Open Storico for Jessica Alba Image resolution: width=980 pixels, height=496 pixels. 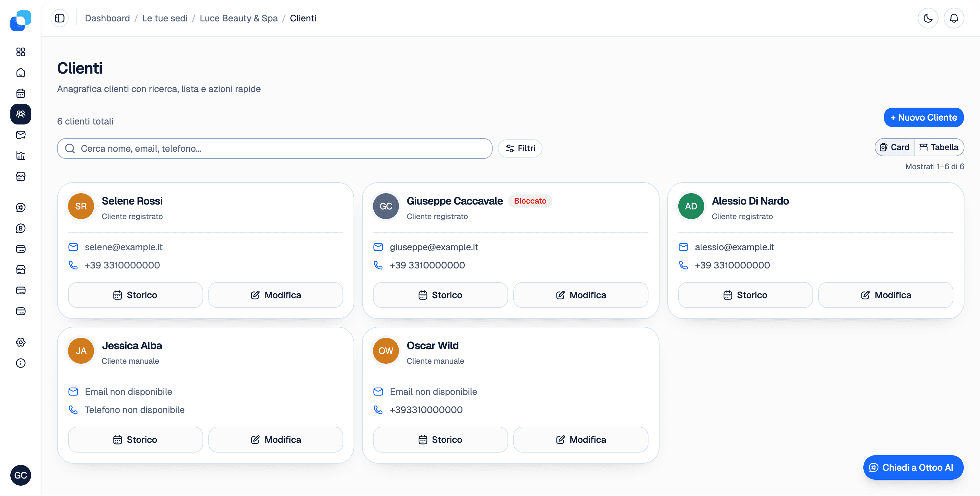pos(135,440)
